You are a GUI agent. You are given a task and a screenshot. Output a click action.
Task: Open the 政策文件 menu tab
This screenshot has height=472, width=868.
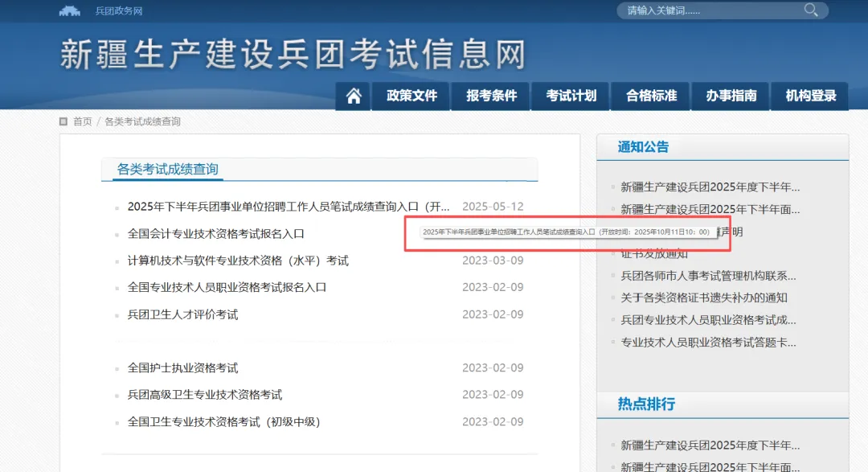[411, 96]
